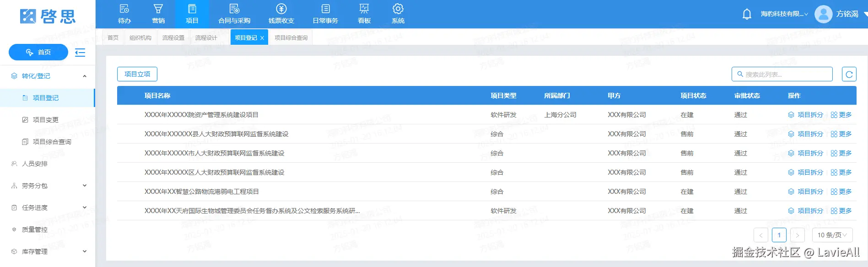Image resolution: width=868 pixels, height=267 pixels.
Task: Close the 项目登记 tab
Action: (x=262, y=38)
